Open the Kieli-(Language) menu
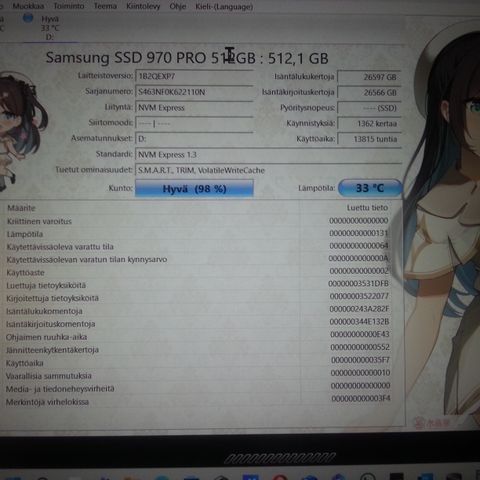480x480 pixels. point(224,7)
